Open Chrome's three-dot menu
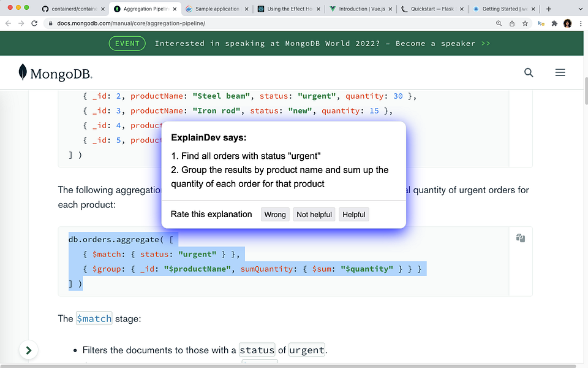This screenshot has height=368, width=588. click(x=581, y=23)
